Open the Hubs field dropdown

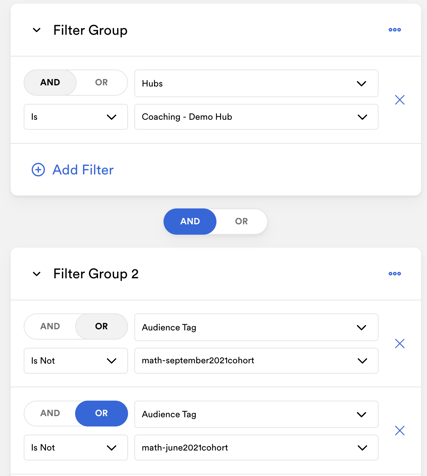256,83
